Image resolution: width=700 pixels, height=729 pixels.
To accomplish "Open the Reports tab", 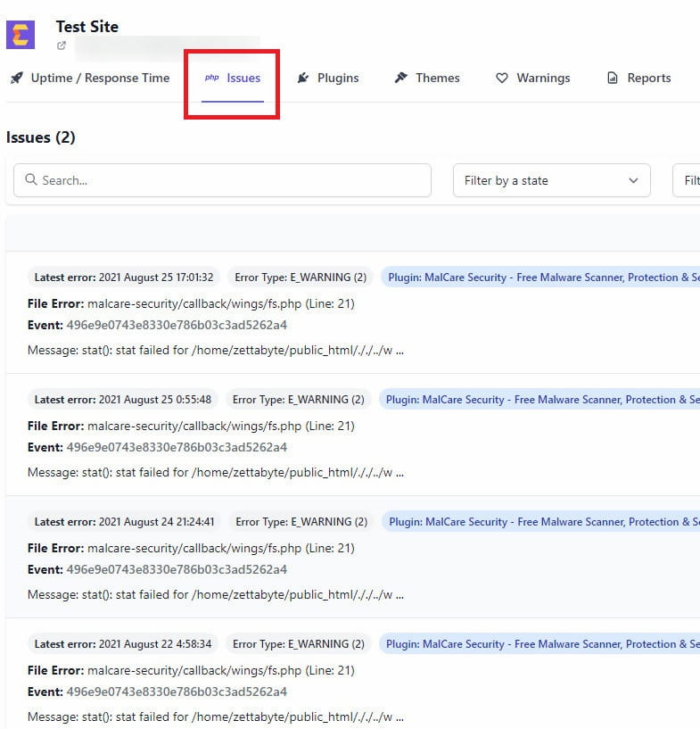I will pos(639,78).
